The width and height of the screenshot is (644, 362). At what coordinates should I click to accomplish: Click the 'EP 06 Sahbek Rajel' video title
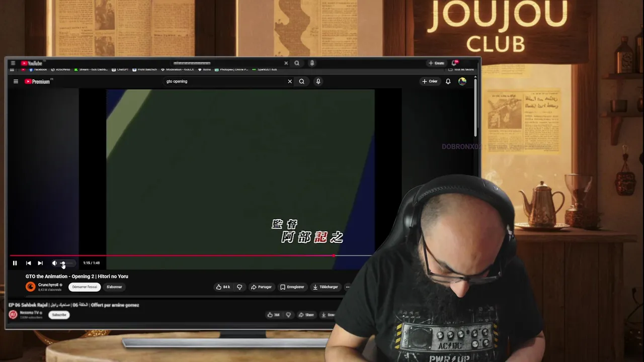pyautogui.click(x=74, y=305)
